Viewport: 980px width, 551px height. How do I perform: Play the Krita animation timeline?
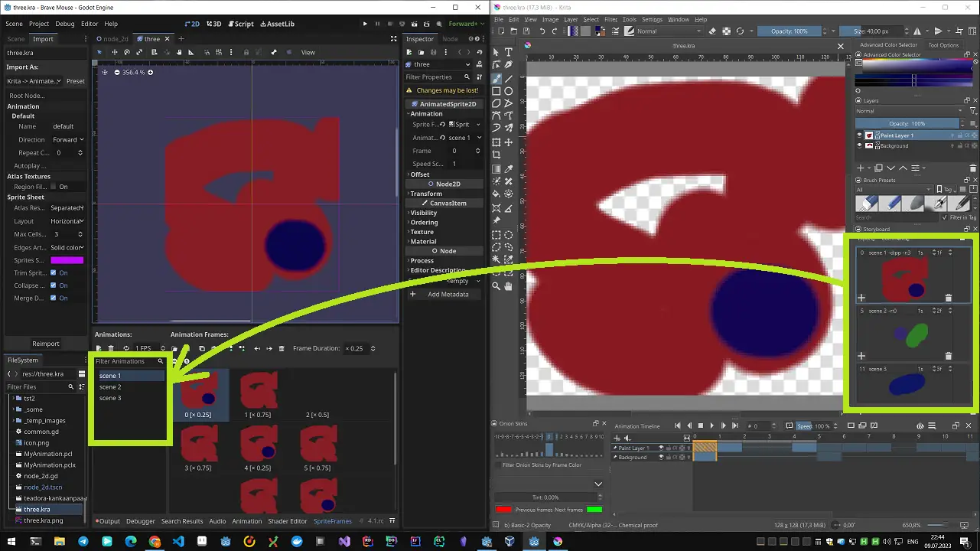[x=711, y=425]
